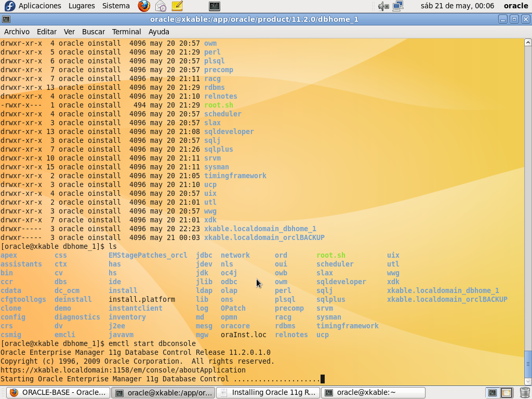Click the cfgtoollogs directory name
532x399 pixels.
pyautogui.click(x=23, y=299)
